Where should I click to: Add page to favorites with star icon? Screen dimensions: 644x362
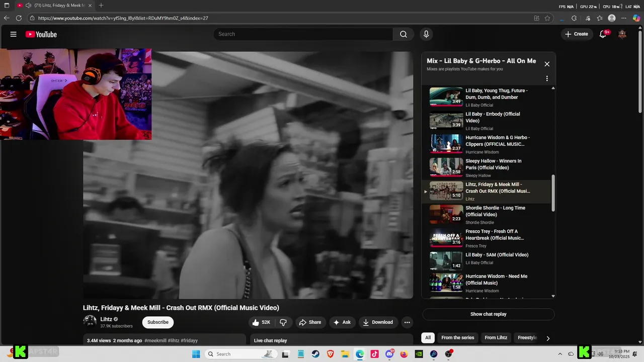click(x=547, y=18)
